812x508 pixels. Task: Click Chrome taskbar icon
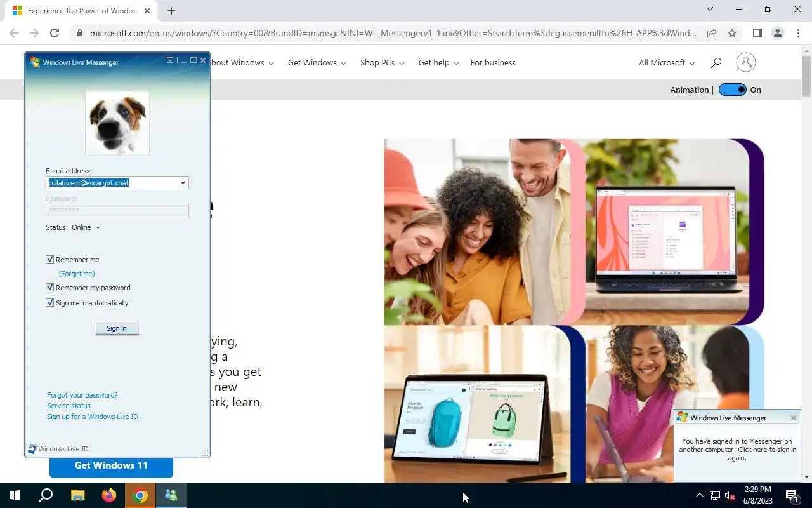[140, 495]
